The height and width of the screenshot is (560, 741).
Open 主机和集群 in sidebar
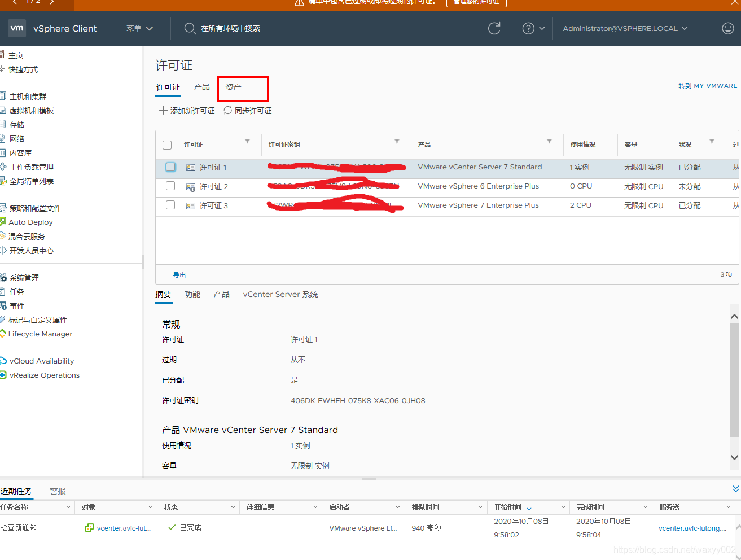(28, 97)
